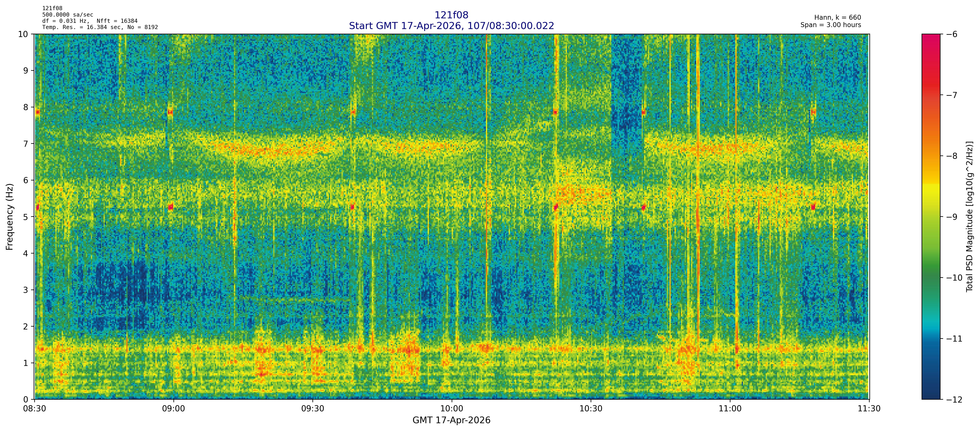Click the plot title '121f08'
The width and height of the screenshot is (980, 431).
click(451, 15)
